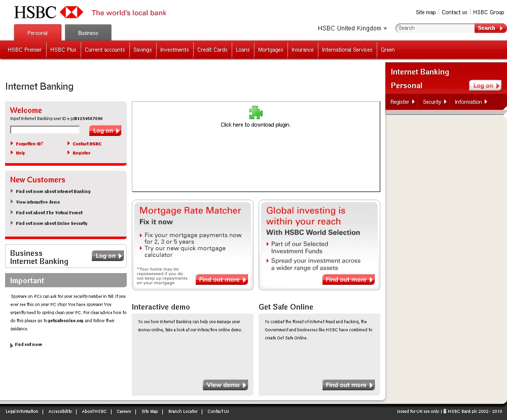Click the New Customers heading
The image size is (507, 420).
click(38, 180)
